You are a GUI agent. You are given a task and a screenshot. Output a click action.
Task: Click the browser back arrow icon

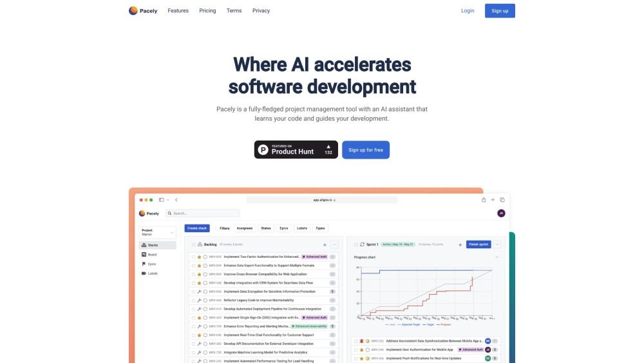coord(176,200)
